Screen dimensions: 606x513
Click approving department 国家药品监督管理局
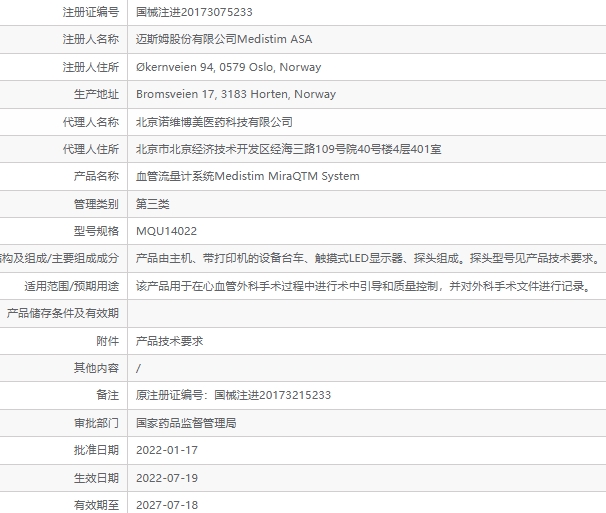click(186, 423)
